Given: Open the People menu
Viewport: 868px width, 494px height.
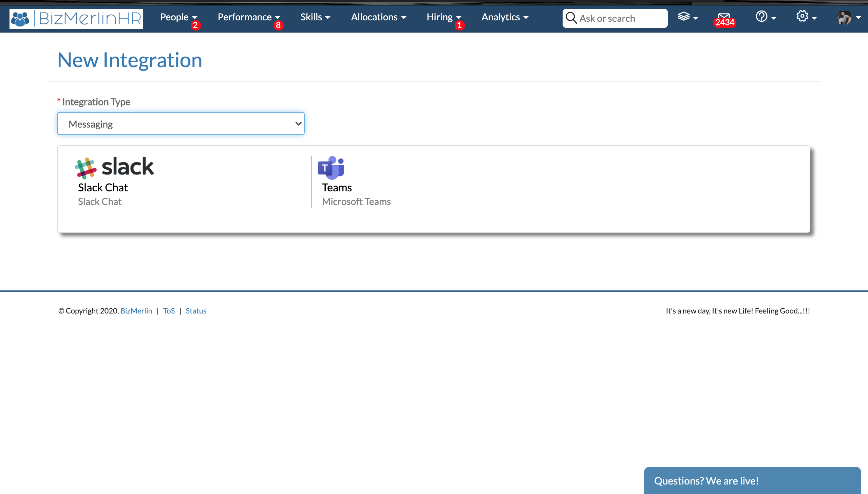Looking at the screenshot, I should (x=178, y=17).
